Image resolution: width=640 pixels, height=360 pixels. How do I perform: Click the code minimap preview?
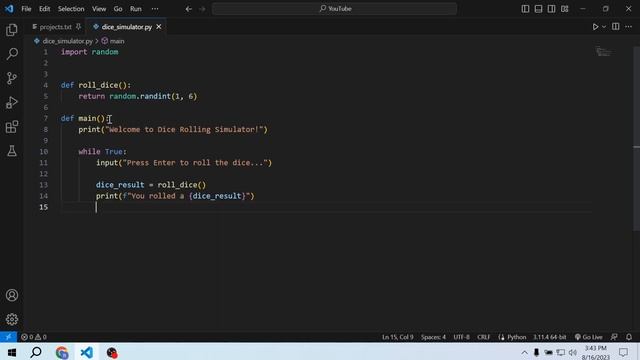pyautogui.click(x=603, y=52)
